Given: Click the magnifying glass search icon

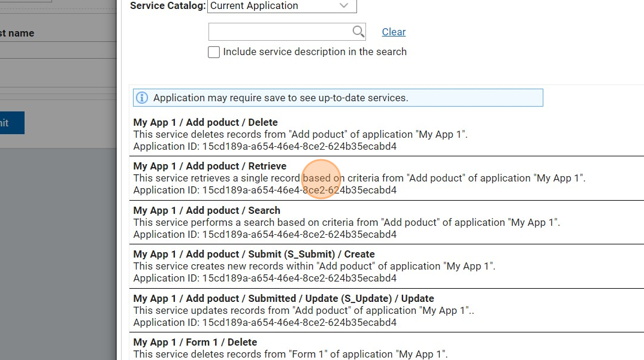Looking at the screenshot, I should click(358, 32).
